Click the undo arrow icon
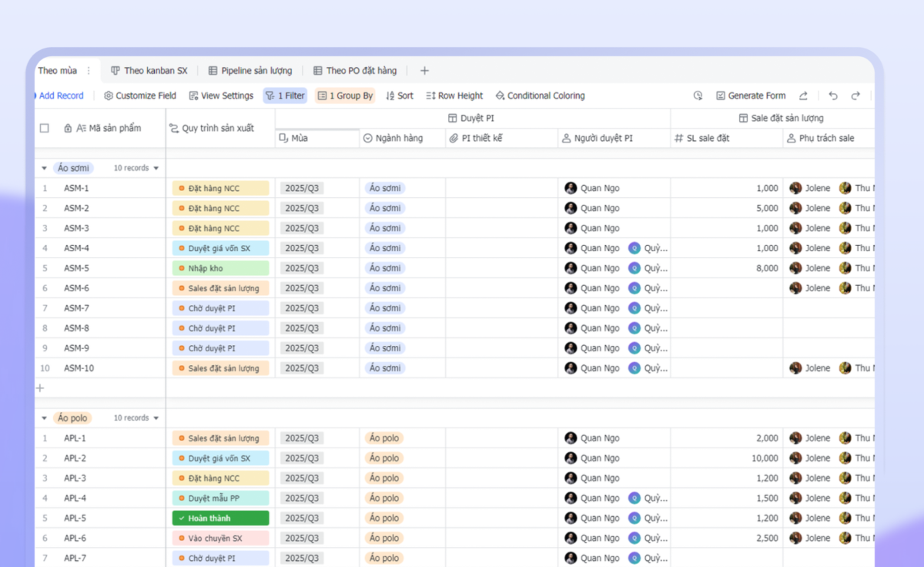The width and height of the screenshot is (924, 567). (833, 96)
